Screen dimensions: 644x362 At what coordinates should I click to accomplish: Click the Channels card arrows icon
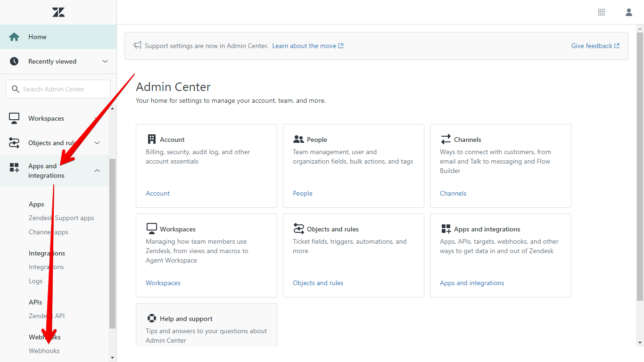tap(446, 139)
